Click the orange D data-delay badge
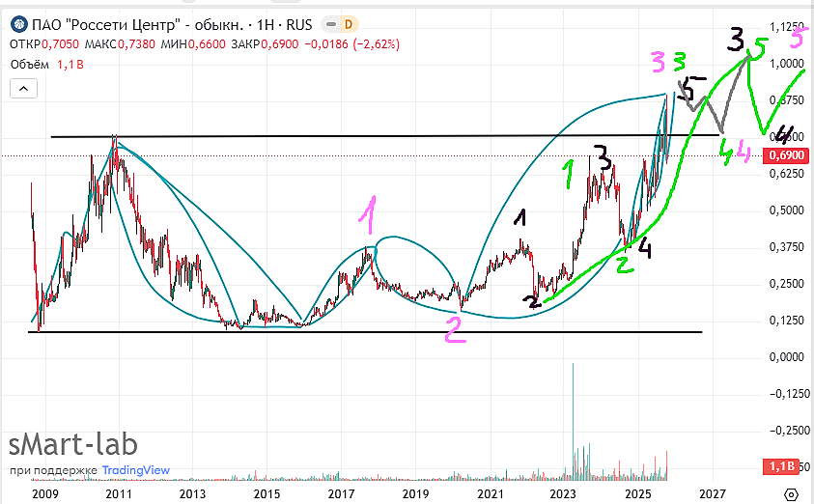Image resolution: width=814 pixels, height=504 pixels. [x=348, y=24]
